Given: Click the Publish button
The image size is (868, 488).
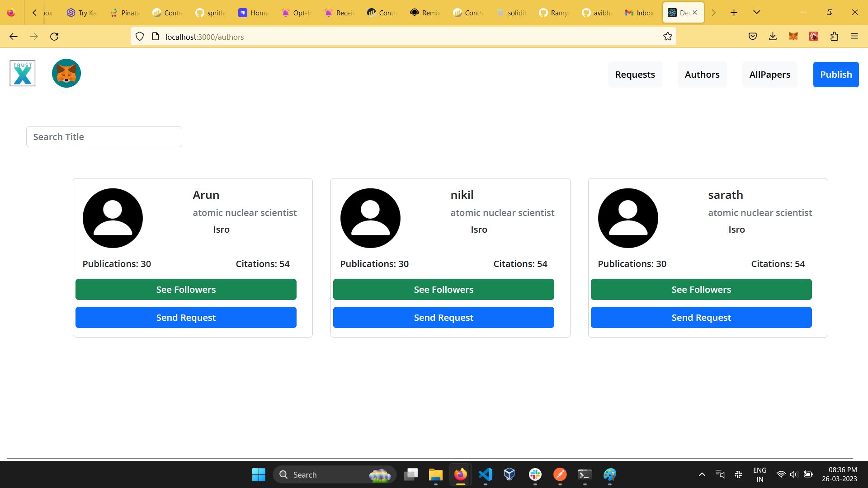Looking at the screenshot, I should click(x=836, y=74).
